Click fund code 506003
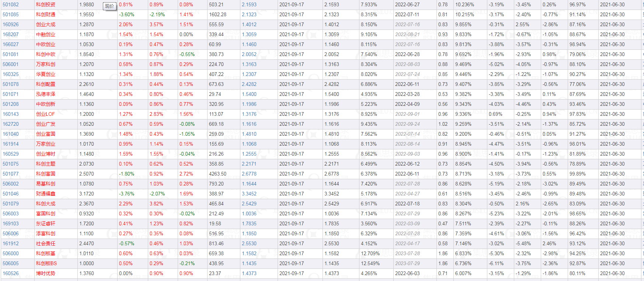Image resolution: width=644 pixels, height=281 pixels. [x=11, y=214]
